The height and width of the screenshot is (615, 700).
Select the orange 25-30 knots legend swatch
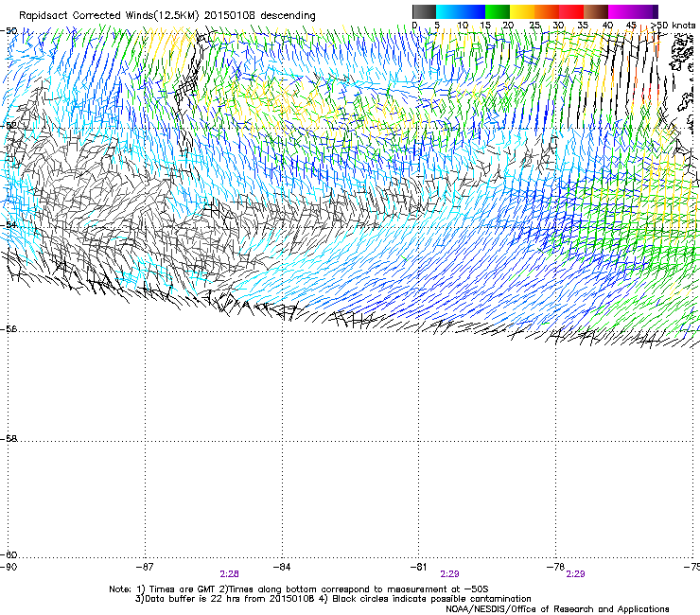(547, 11)
